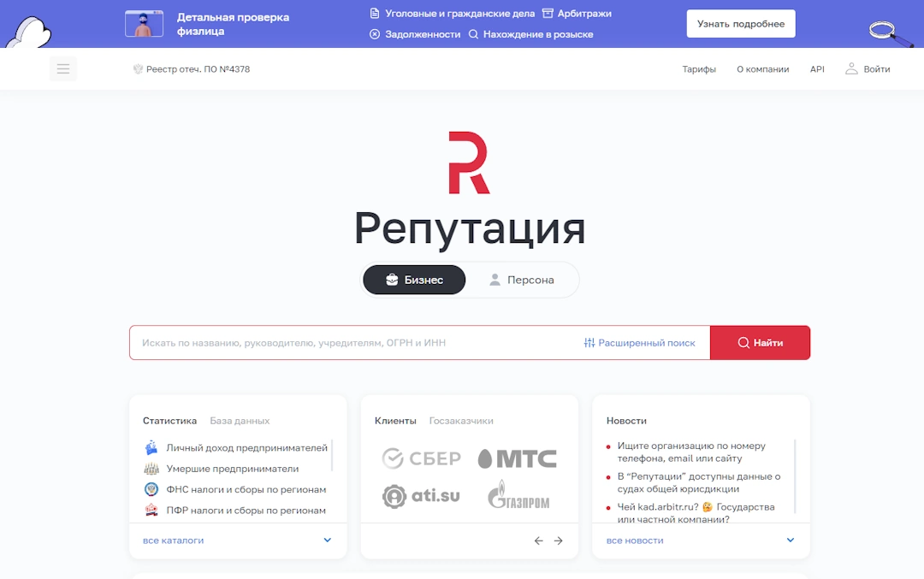Click the Gazprom client logo

coord(518,495)
